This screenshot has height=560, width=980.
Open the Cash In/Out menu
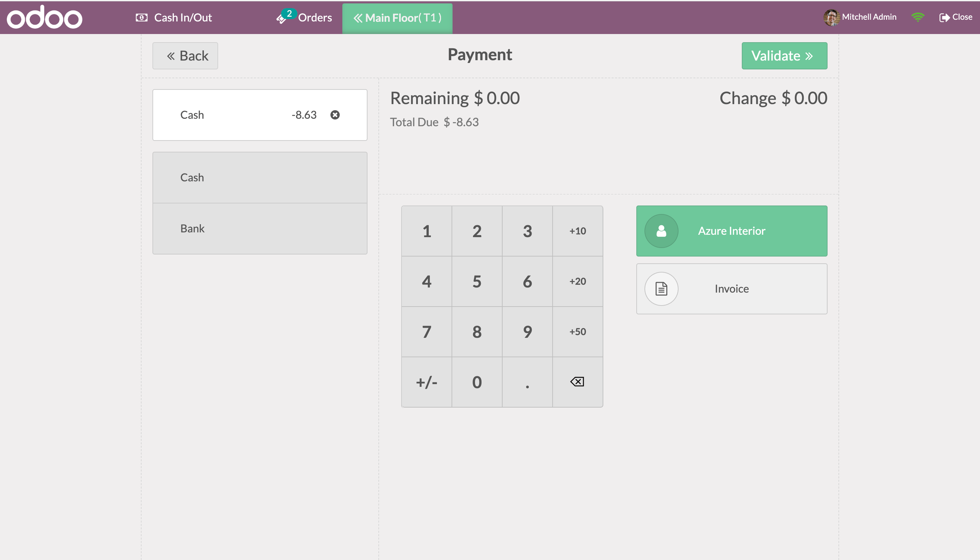[182, 18]
